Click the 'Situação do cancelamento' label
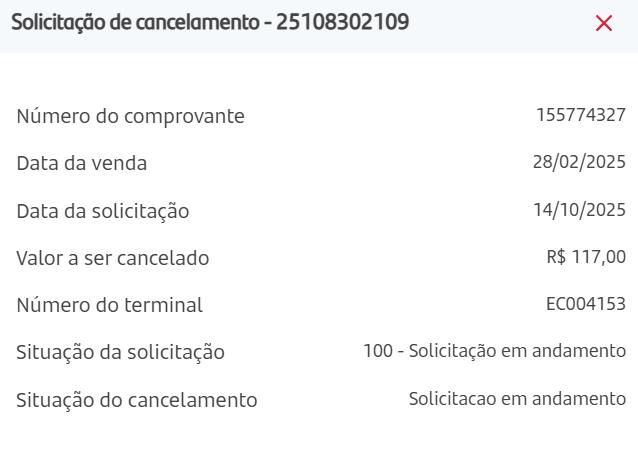This screenshot has height=457, width=638. click(136, 400)
